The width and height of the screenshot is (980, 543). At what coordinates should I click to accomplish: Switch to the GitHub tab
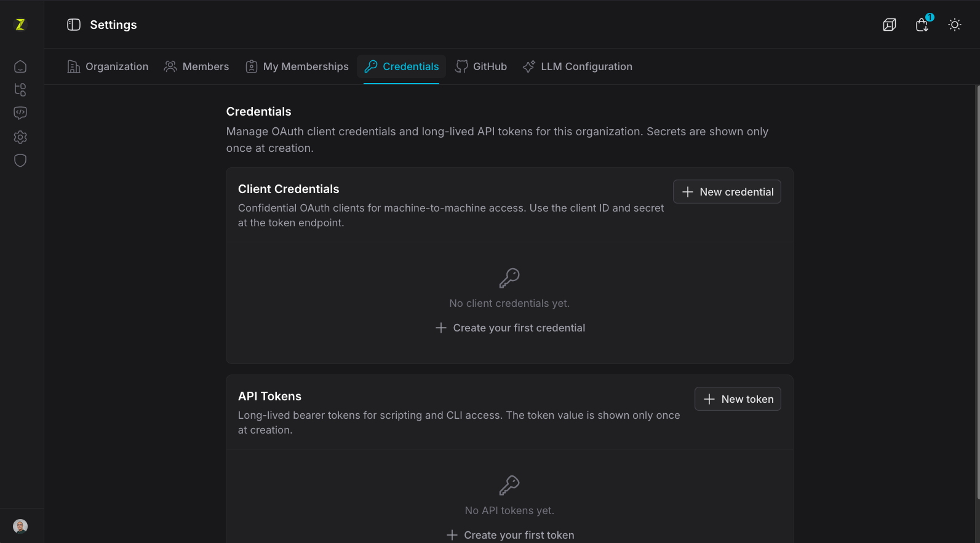click(x=481, y=66)
